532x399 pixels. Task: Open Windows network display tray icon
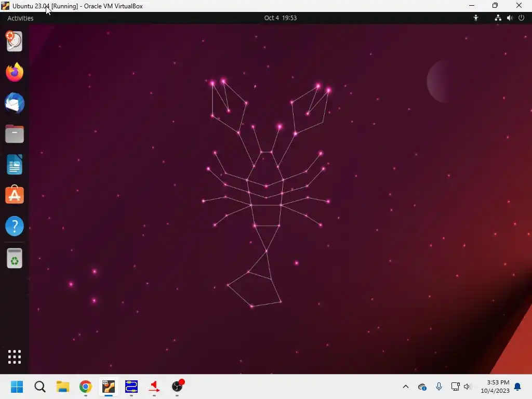click(455, 387)
